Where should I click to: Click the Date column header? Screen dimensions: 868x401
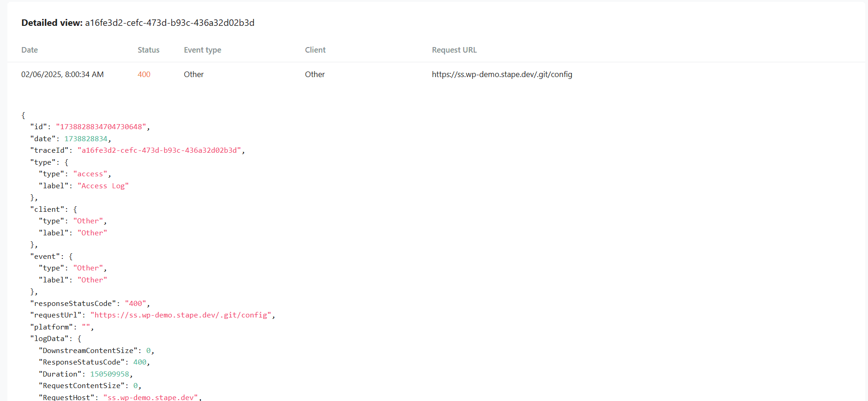coord(30,50)
